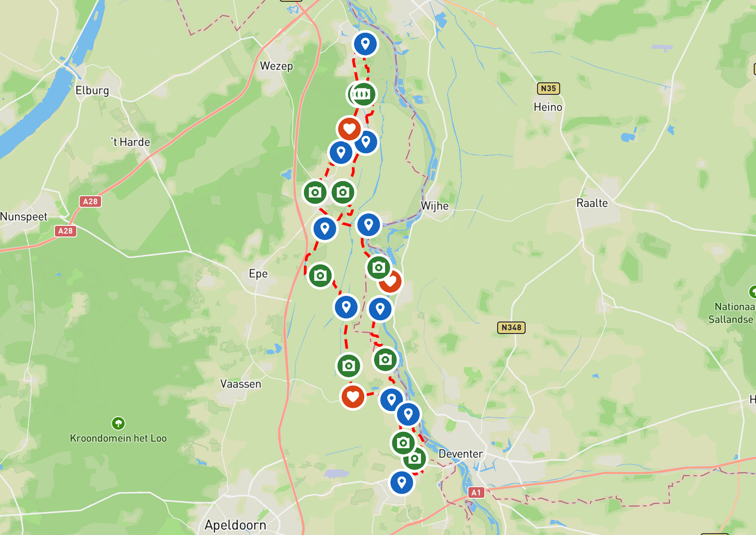Select the A1 highway shield below Deventer
The image size is (756, 535).
click(x=475, y=492)
